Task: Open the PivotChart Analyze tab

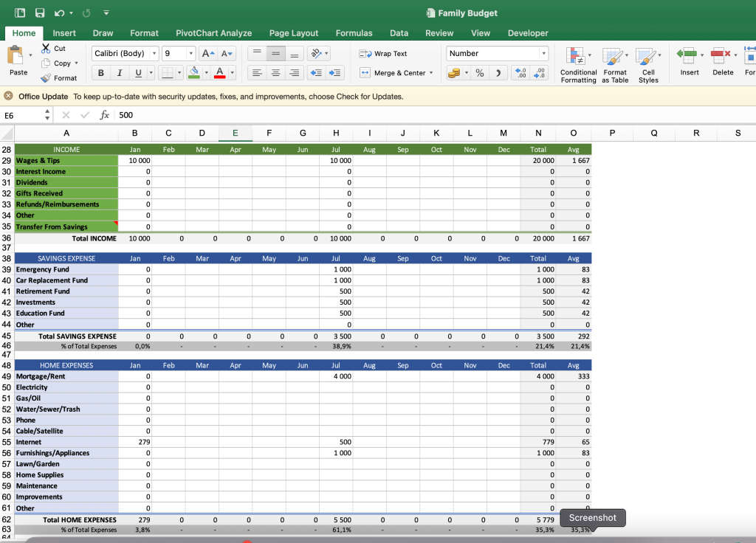Action: pos(213,32)
